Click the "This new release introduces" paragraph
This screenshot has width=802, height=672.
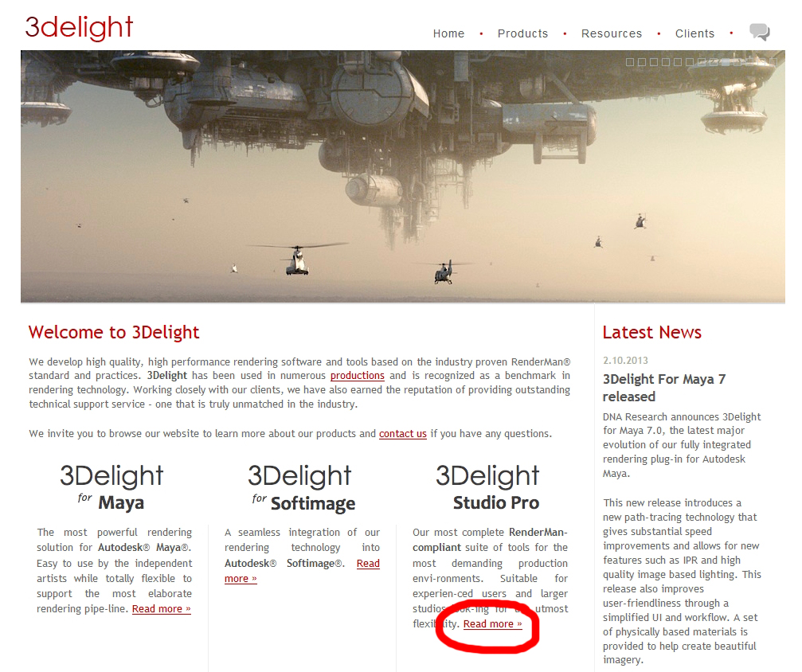681,581
